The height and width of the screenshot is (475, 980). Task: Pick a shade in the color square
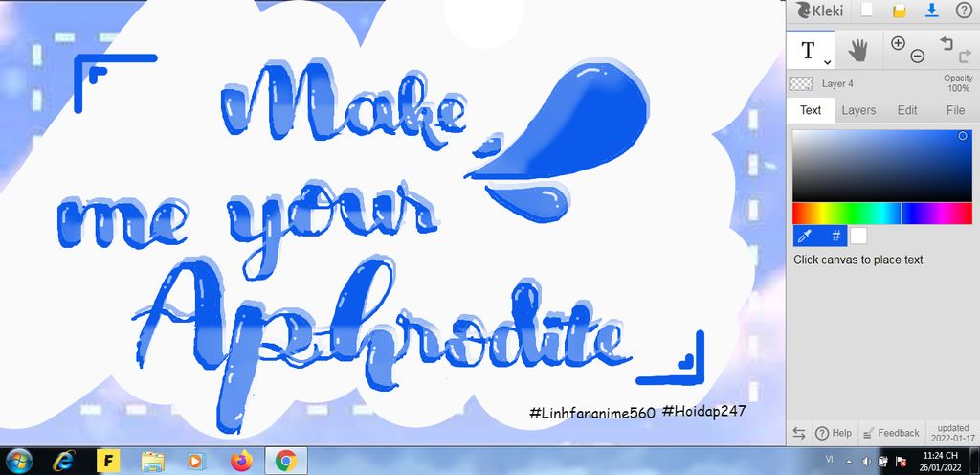point(881,166)
